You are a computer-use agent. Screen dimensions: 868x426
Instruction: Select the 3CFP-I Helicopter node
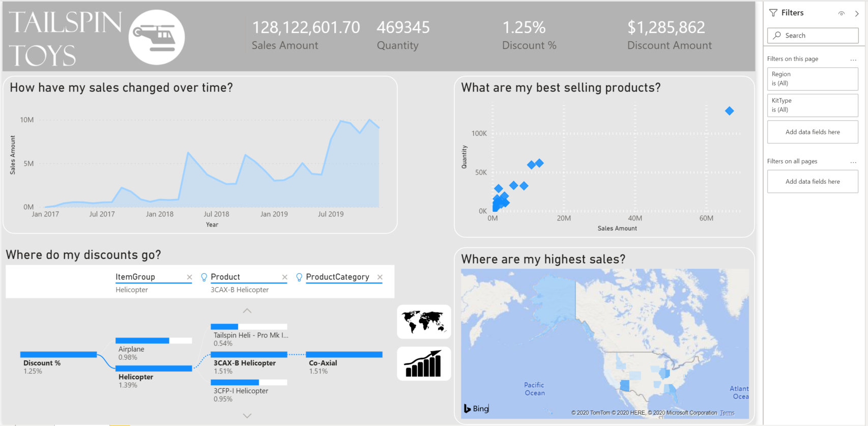pyautogui.click(x=249, y=382)
